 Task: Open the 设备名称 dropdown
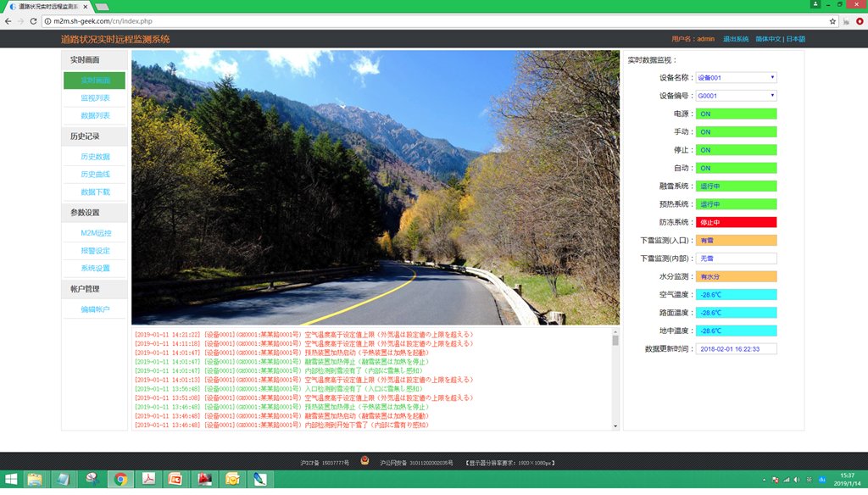point(736,78)
